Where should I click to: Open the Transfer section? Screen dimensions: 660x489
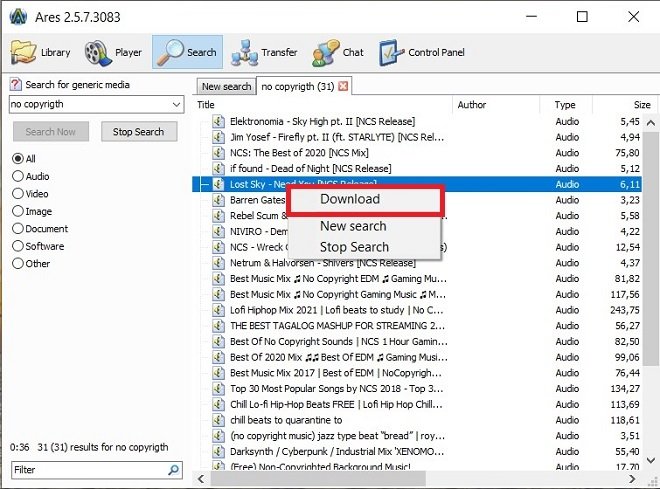pos(264,52)
